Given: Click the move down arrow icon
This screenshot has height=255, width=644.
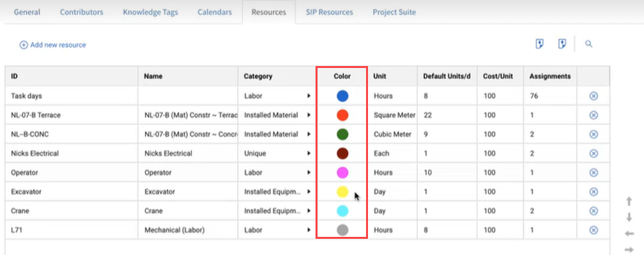Looking at the screenshot, I should [629, 217].
